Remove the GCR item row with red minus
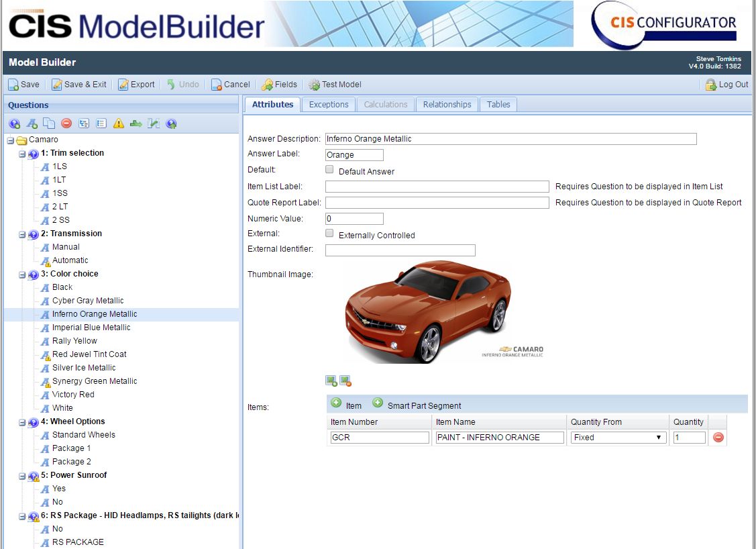Screen dimensions: 756x549 click(x=718, y=438)
